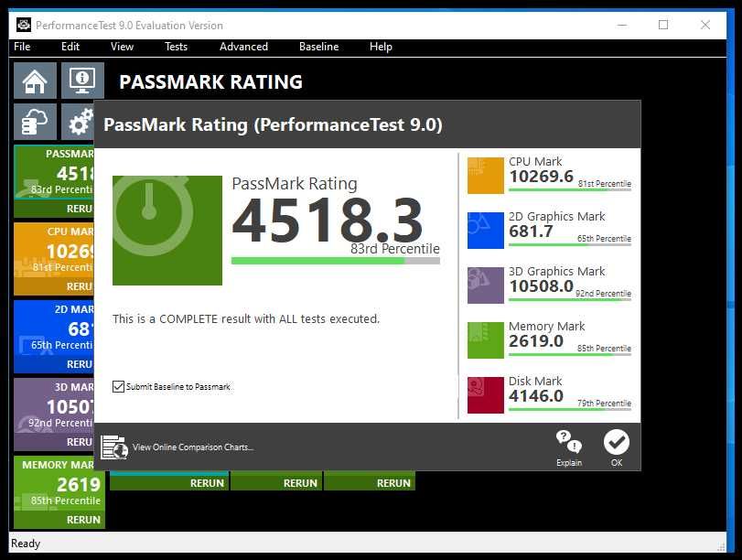This screenshot has width=742, height=560.
Task: Click View Online Comparison Charts link
Action: point(193,447)
